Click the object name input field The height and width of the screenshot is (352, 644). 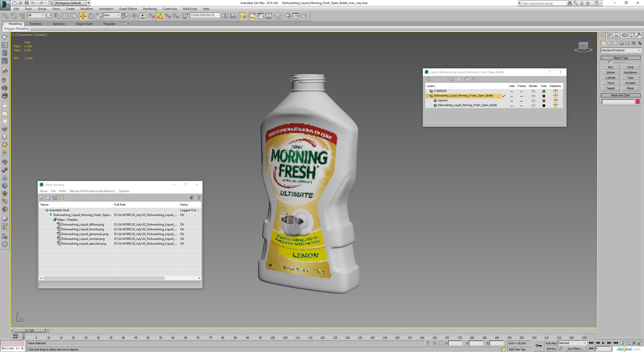[618, 102]
